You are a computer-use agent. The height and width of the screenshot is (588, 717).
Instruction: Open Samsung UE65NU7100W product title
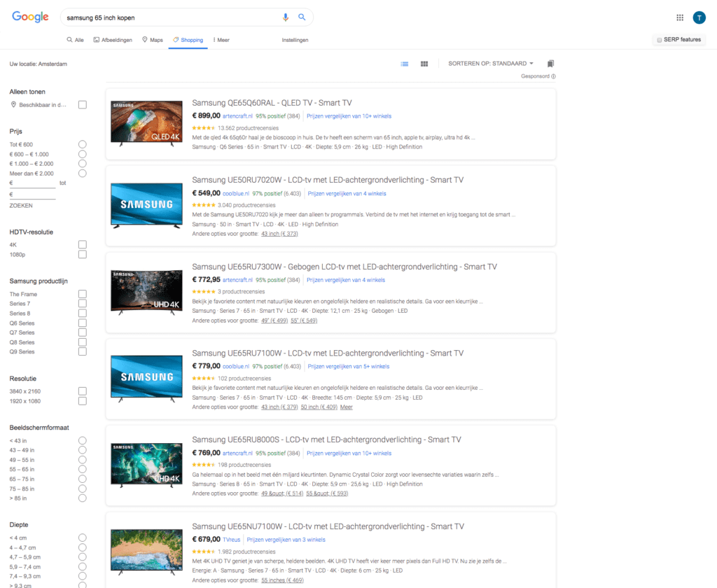(x=328, y=526)
